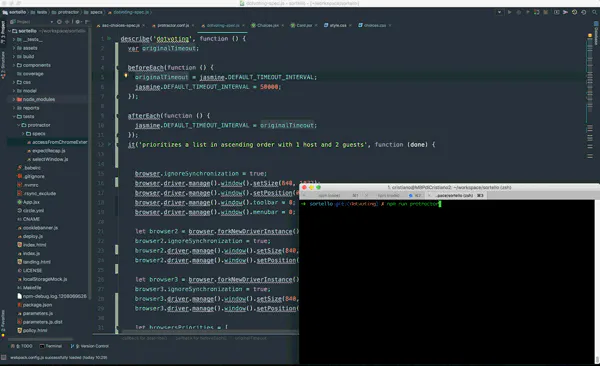This screenshot has width=600, height=366.
Task: Collapse the sortello project root
Action: pyautogui.click(x=9, y=31)
